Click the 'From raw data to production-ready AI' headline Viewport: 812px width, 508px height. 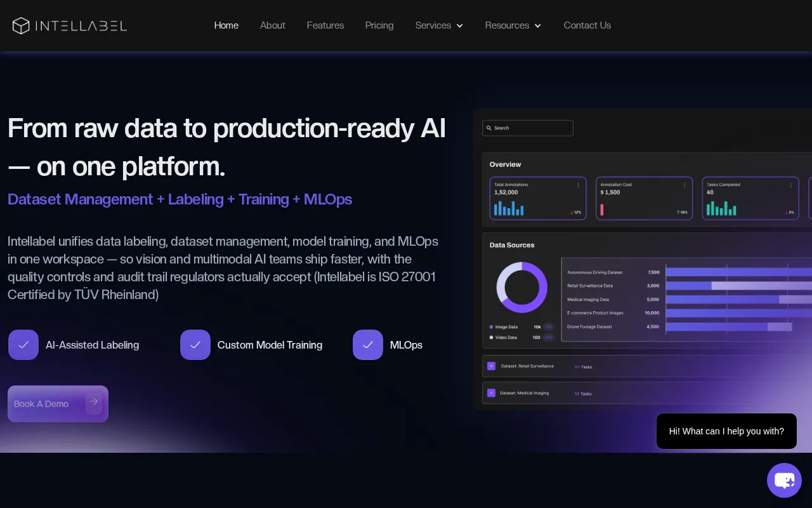(x=226, y=128)
